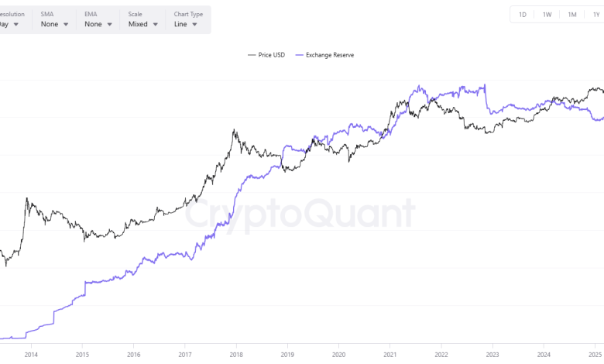Click the 2018 x-axis year label
Screen dimensions: 604x364
point(235,355)
